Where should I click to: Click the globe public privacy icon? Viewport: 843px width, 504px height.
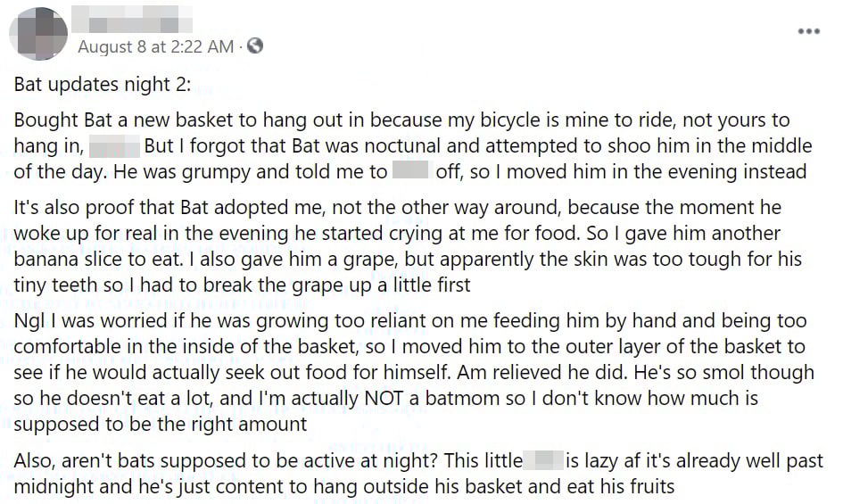(255, 45)
